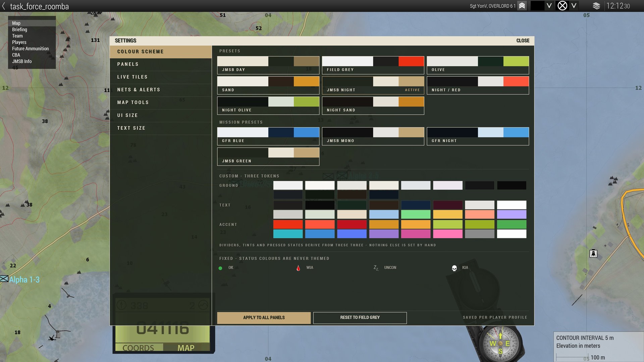Open Map Tools settings section
644x362 pixels.
point(161,103)
